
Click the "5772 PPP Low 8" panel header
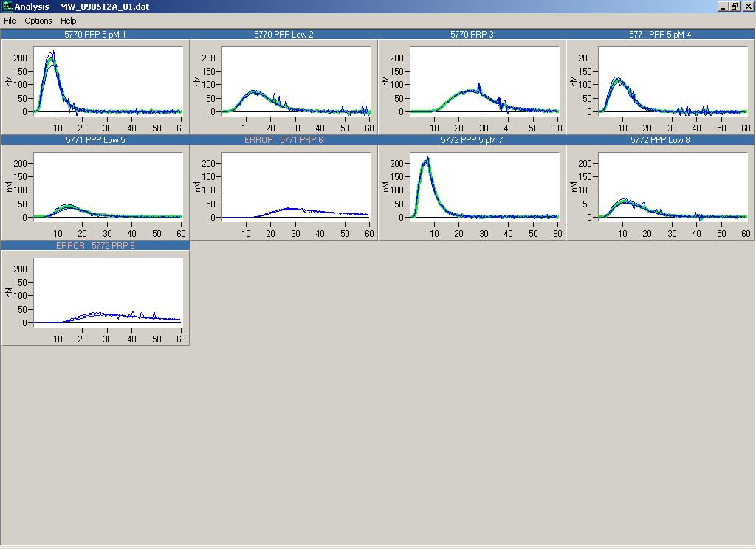[660, 140]
